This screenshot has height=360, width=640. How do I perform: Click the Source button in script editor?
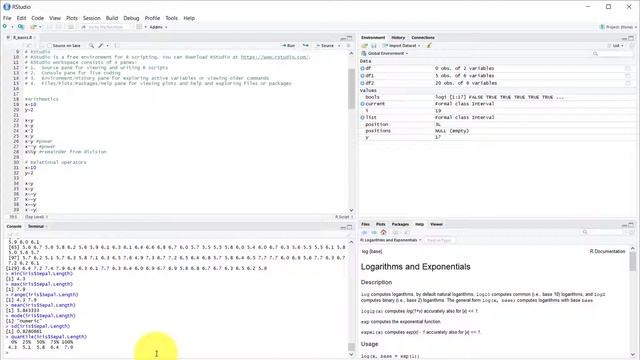[x=325, y=46]
